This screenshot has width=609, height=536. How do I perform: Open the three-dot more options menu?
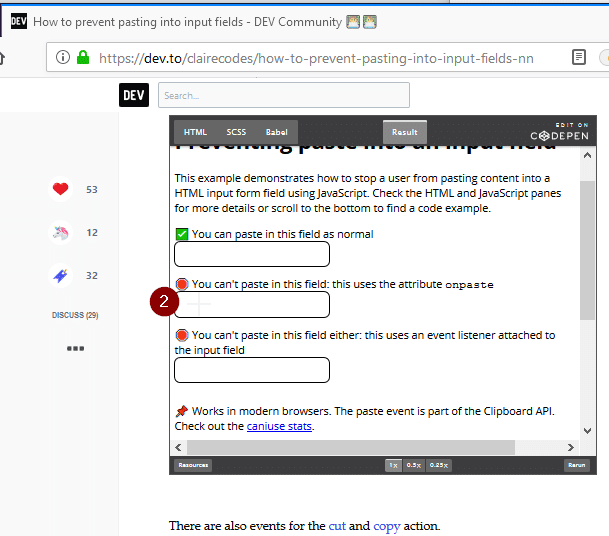pos(75,348)
